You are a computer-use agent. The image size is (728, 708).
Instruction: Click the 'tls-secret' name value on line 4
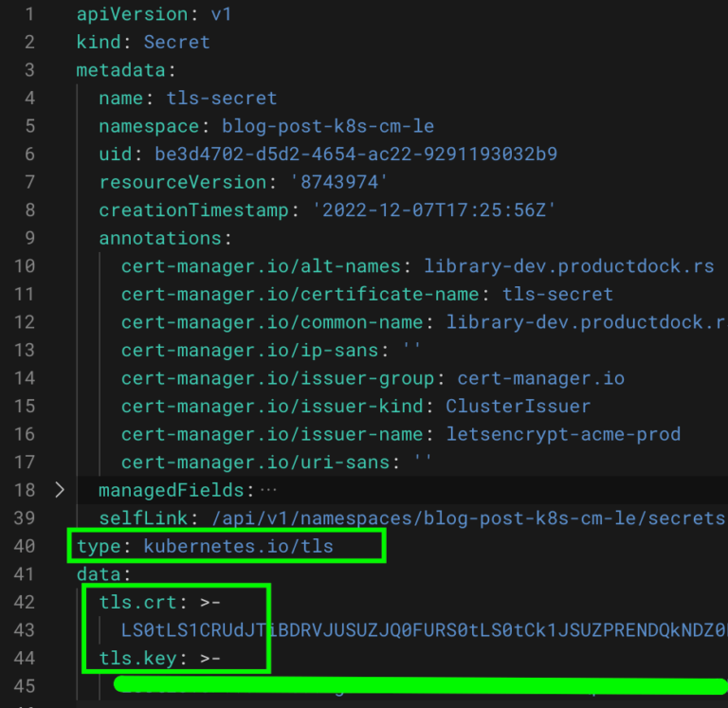[x=222, y=98]
